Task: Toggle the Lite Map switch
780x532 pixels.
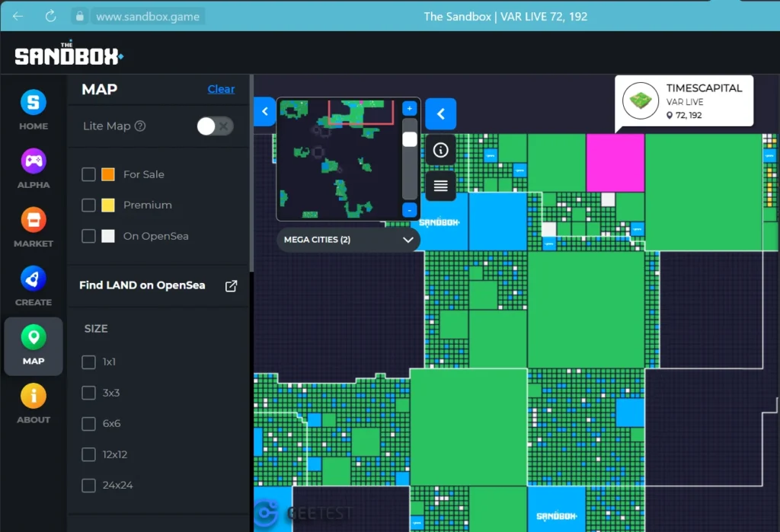Action: (x=215, y=126)
